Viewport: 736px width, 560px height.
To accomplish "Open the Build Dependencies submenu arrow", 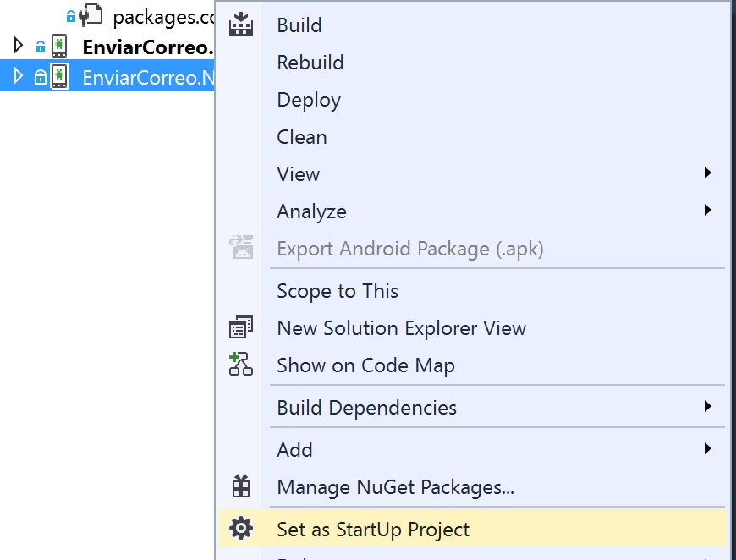I will coord(707,407).
